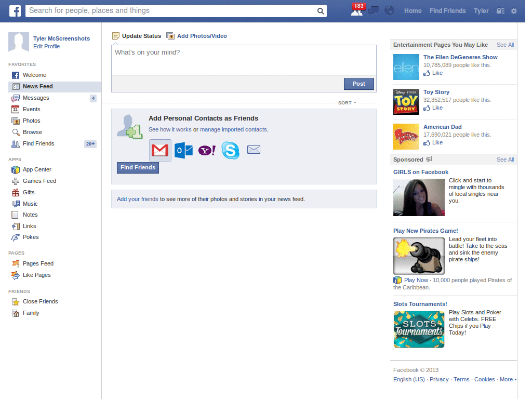Click the Welcome sidebar icon

[16, 75]
